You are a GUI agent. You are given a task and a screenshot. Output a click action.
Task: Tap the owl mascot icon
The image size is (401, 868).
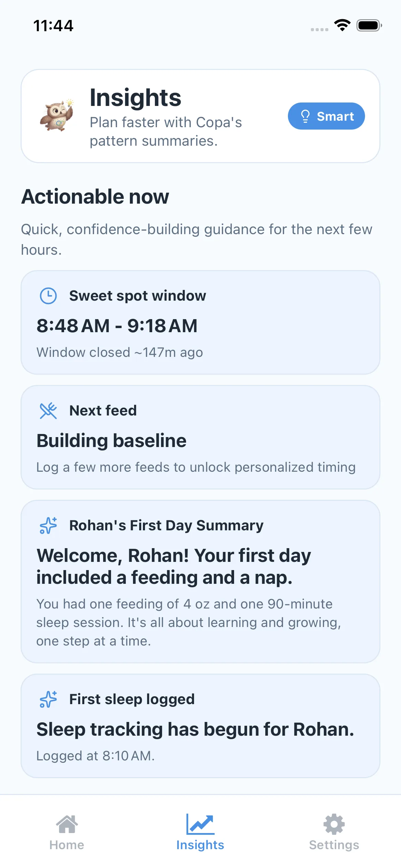(57, 116)
